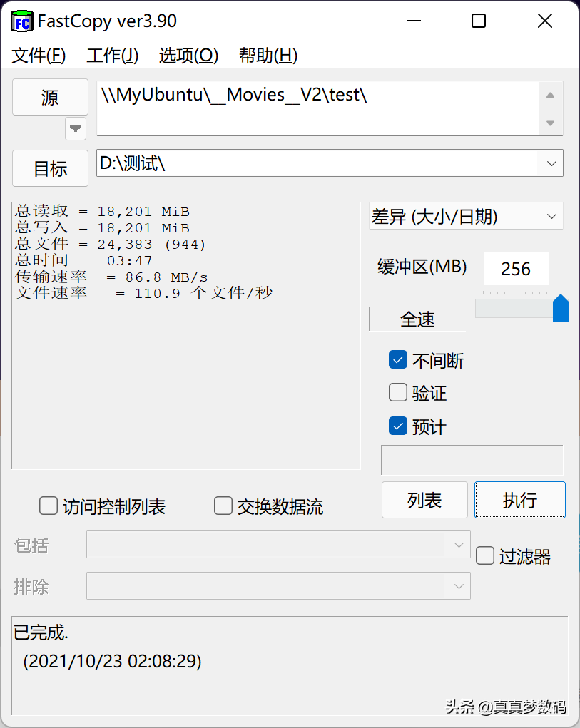Close the FastCopy window
Image resolution: width=580 pixels, height=728 pixels.
(x=545, y=21)
